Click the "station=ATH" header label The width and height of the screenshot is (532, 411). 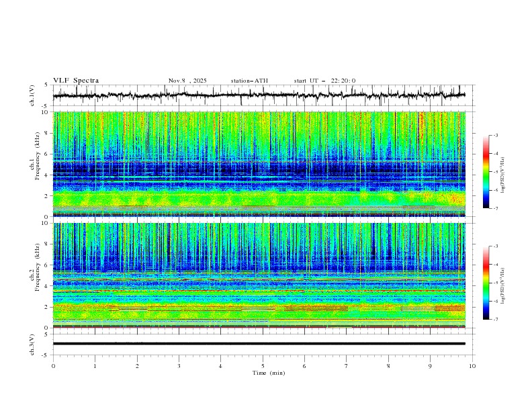tap(249, 81)
